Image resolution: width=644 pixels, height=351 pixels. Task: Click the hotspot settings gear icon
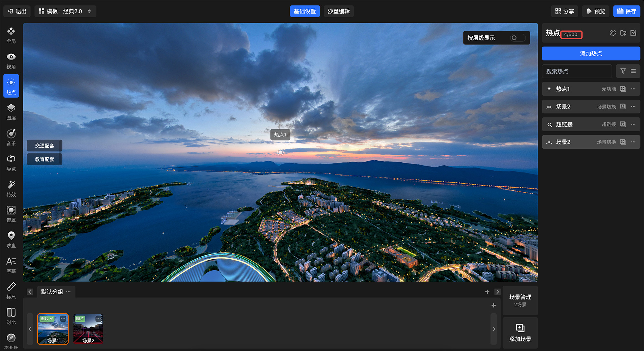[612, 33]
